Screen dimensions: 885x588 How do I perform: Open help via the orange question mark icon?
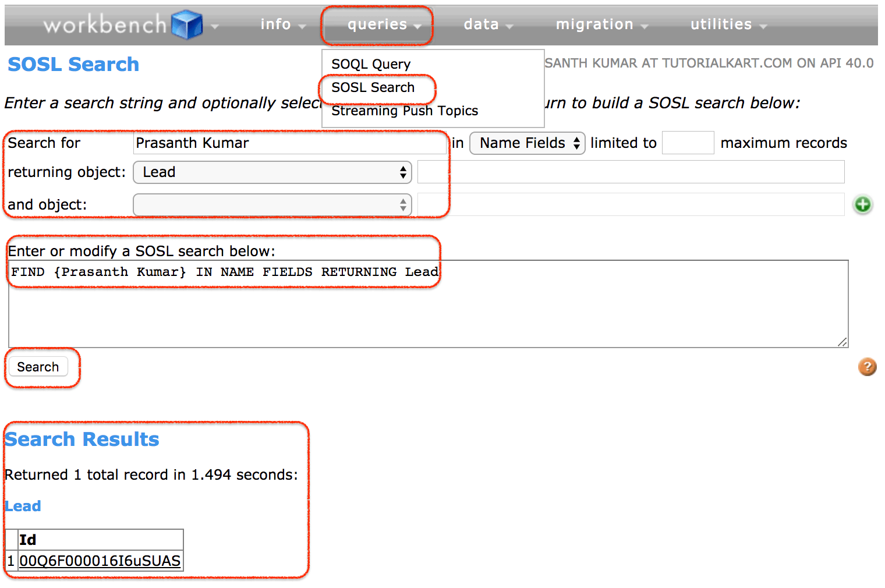tap(867, 367)
